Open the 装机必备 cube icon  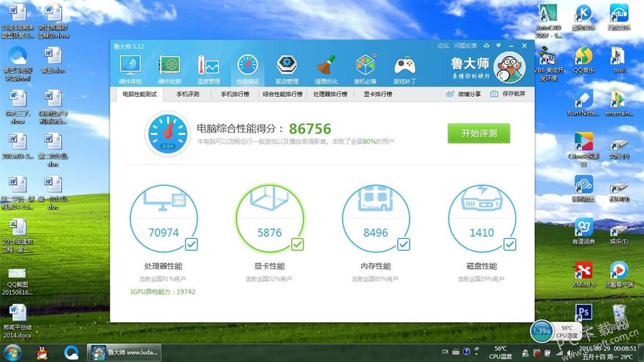(365, 69)
